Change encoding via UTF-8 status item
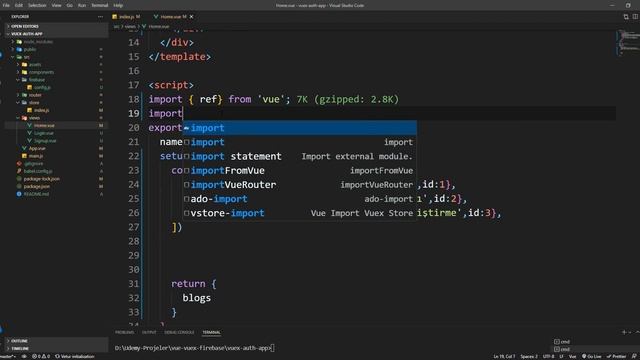The image size is (640, 360). click(x=549, y=356)
